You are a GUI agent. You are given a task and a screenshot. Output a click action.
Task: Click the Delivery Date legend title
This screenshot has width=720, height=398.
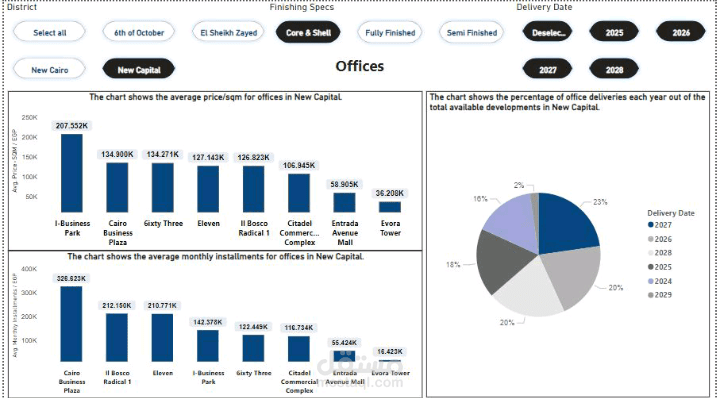coord(670,213)
